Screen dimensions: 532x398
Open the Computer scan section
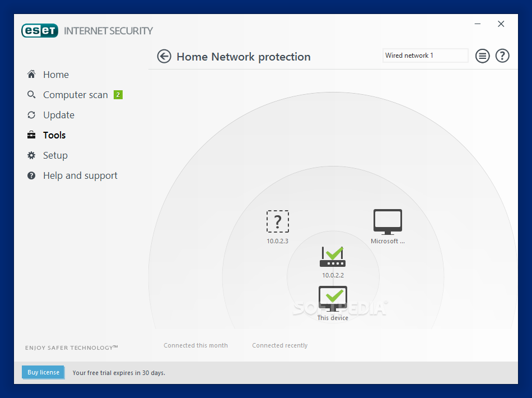(x=76, y=95)
